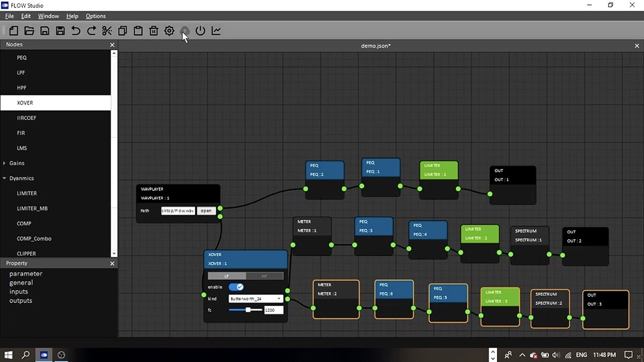Collapse the Dyanmics node category

[5, 178]
